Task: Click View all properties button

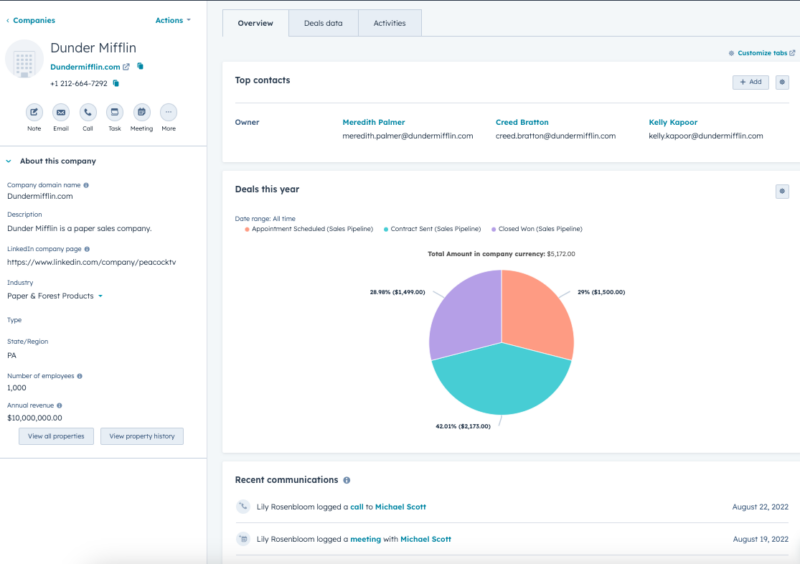Action: click(56, 436)
